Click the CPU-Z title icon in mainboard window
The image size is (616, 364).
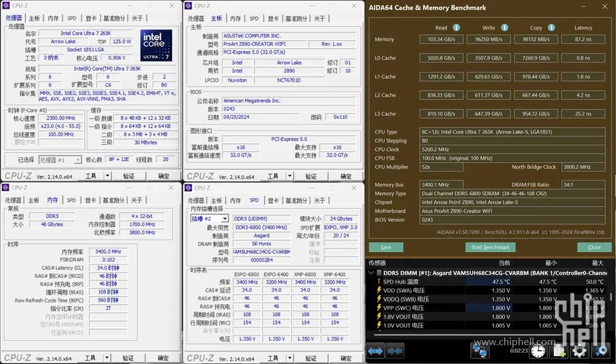188,6
